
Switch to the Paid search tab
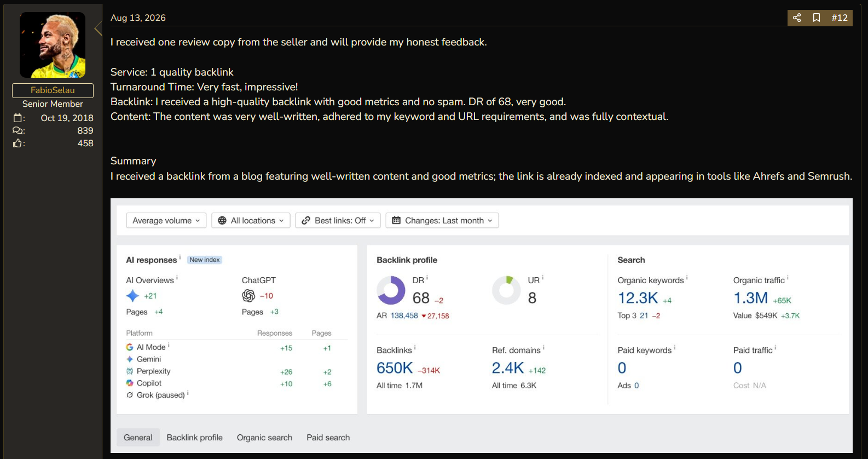click(x=328, y=438)
